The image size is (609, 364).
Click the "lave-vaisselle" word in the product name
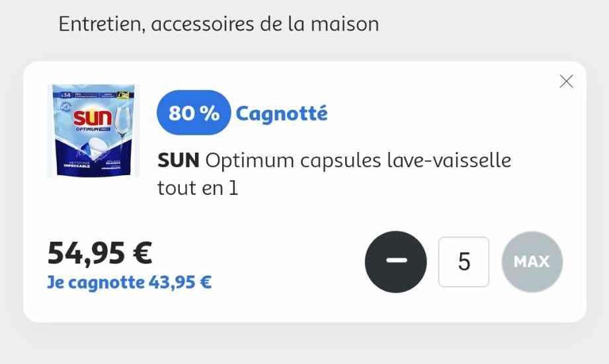click(x=449, y=161)
